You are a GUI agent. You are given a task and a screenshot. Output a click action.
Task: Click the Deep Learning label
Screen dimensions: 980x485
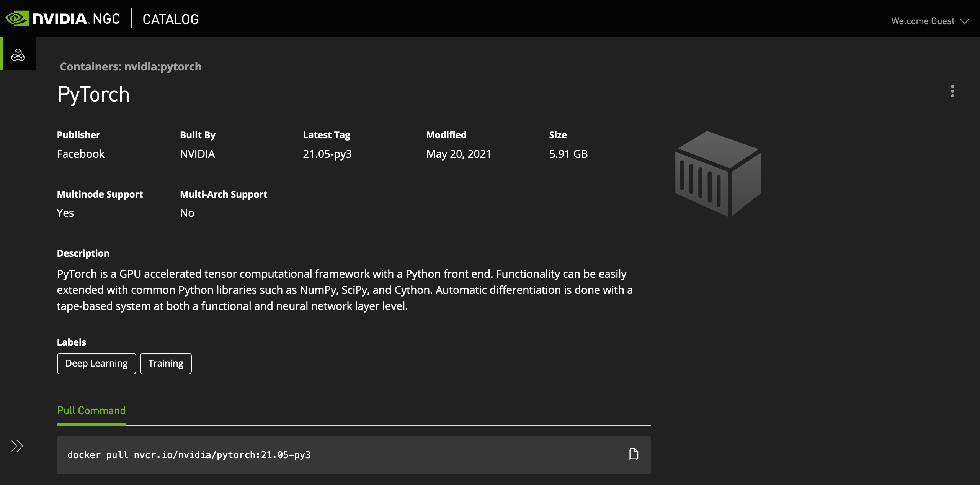click(x=96, y=363)
